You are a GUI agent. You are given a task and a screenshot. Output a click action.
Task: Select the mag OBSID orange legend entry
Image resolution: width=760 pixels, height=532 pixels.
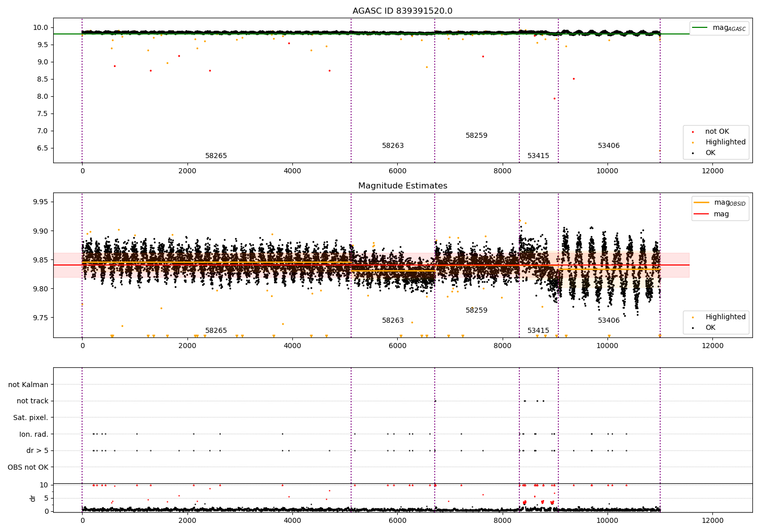tap(720, 203)
